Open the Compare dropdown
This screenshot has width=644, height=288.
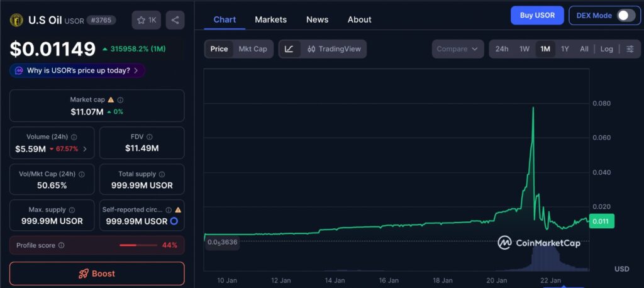(x=457, y=49)
